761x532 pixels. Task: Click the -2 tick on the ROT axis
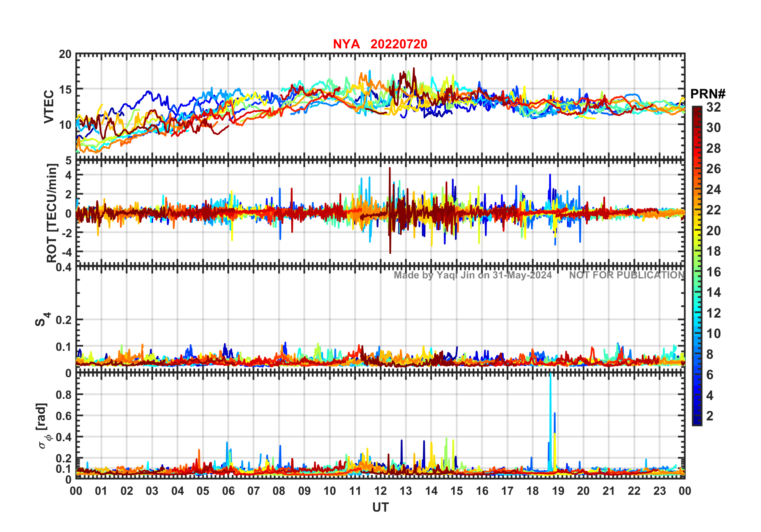click(67, 233)
